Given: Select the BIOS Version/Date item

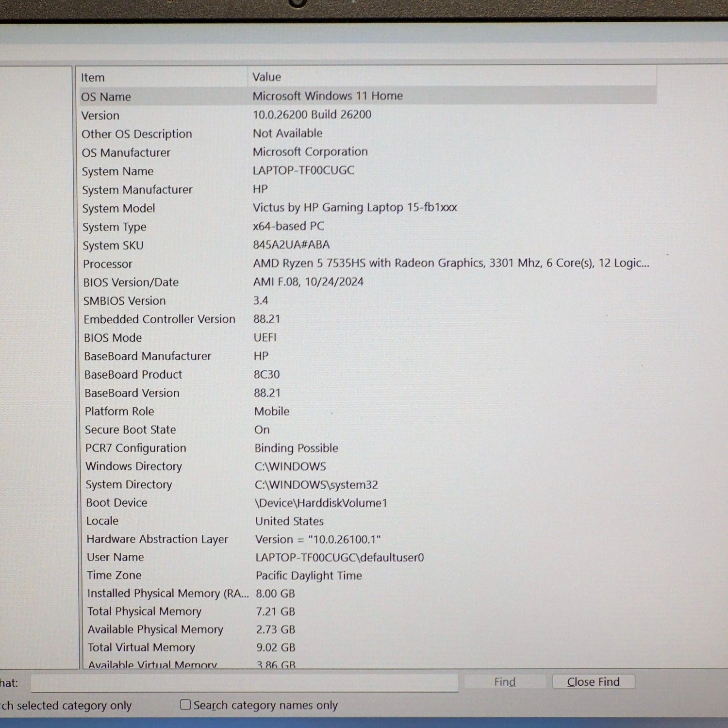Looking at the screenshot, I should (x=131, y=282).
